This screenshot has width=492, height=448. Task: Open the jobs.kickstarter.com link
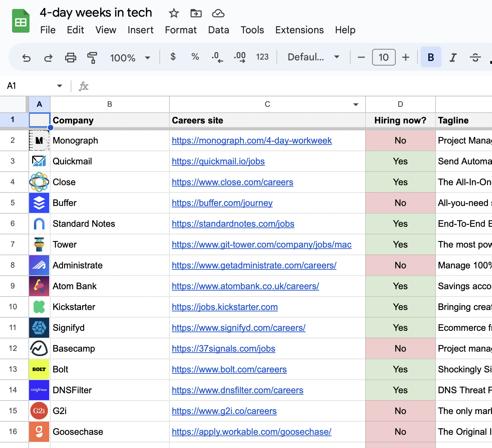pos(225,307)
